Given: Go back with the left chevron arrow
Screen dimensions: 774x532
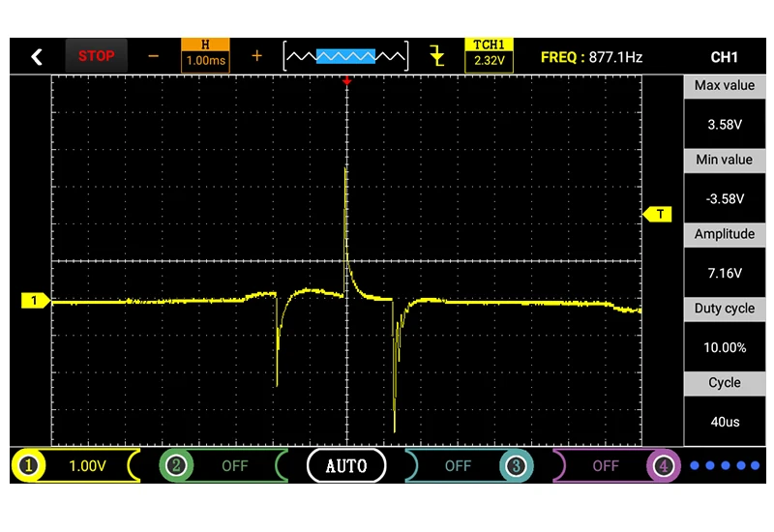Looking at the screenshot, I should [37, 57].
